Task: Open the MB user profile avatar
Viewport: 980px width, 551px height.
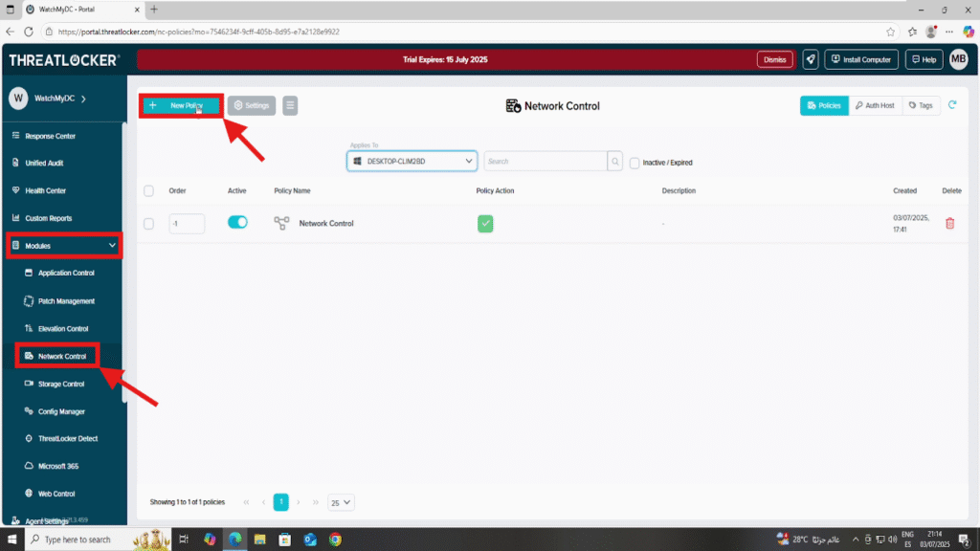Action: (x=958, y=59)
